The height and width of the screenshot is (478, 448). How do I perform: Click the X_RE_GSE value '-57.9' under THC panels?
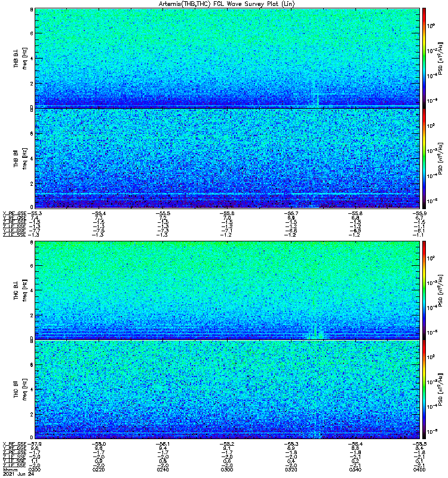pos(34,444)
